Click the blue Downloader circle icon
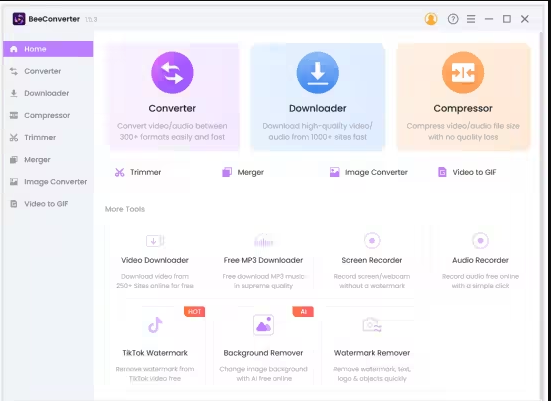This screenshot has width=551, height=401. 318,72
